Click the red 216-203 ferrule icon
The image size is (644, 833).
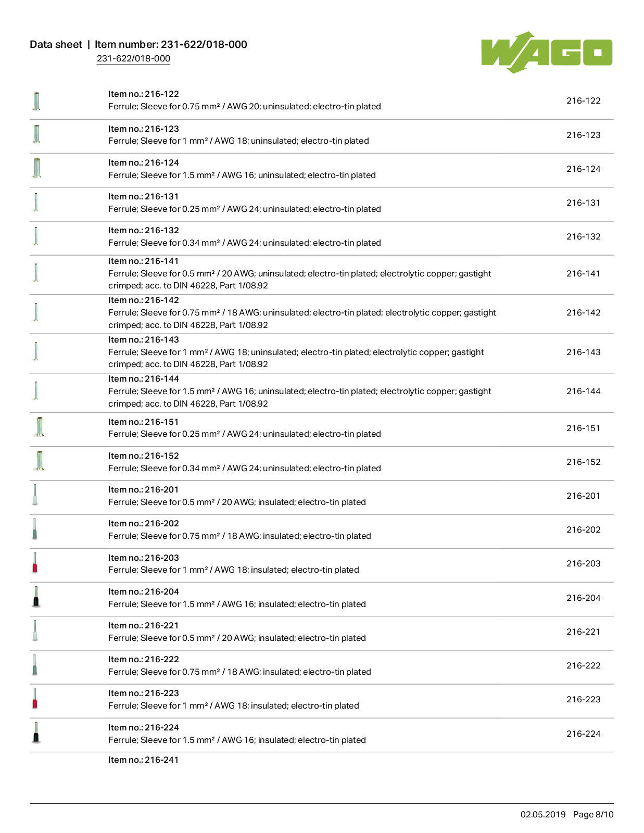click(35, 563)
